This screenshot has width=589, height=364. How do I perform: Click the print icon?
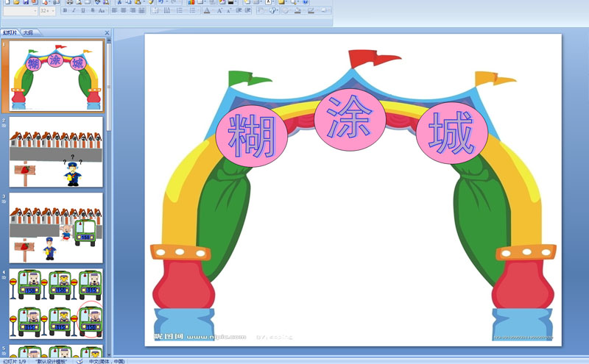69,2
